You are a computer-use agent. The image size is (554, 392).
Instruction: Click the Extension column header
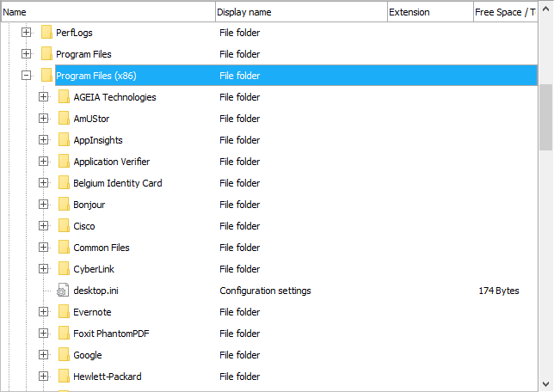click(428, 12)
